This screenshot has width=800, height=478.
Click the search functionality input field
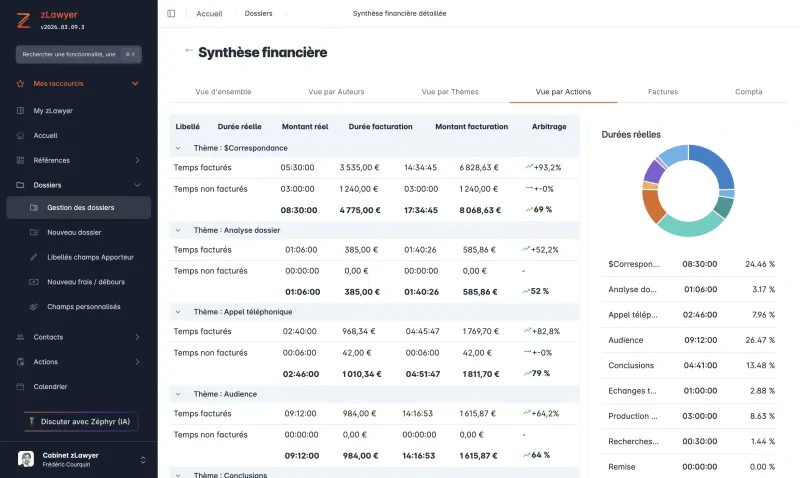(79, 55)
